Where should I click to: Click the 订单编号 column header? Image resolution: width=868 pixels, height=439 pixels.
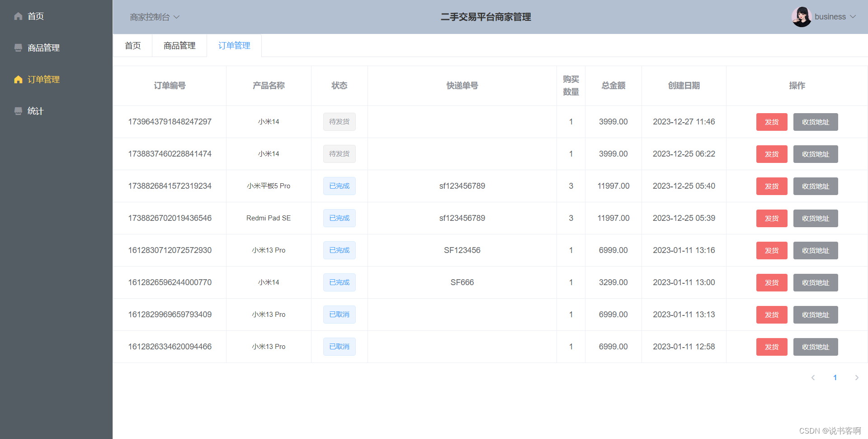point(170,86)
